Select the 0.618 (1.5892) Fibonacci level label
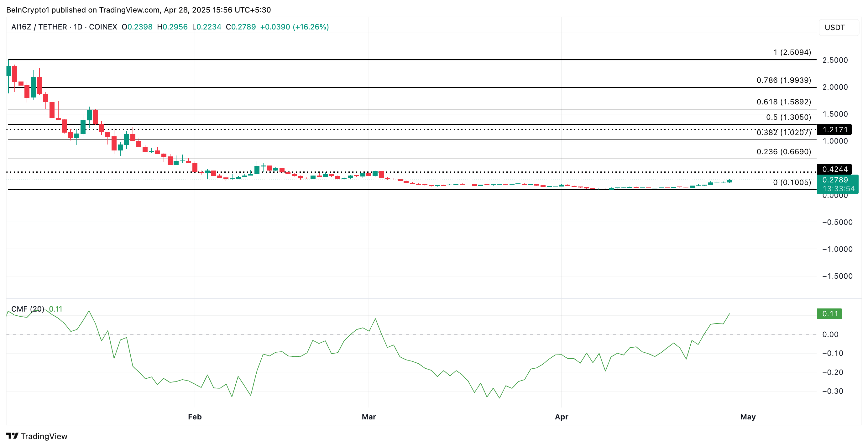868x447 pixels. tap(783, 102)
